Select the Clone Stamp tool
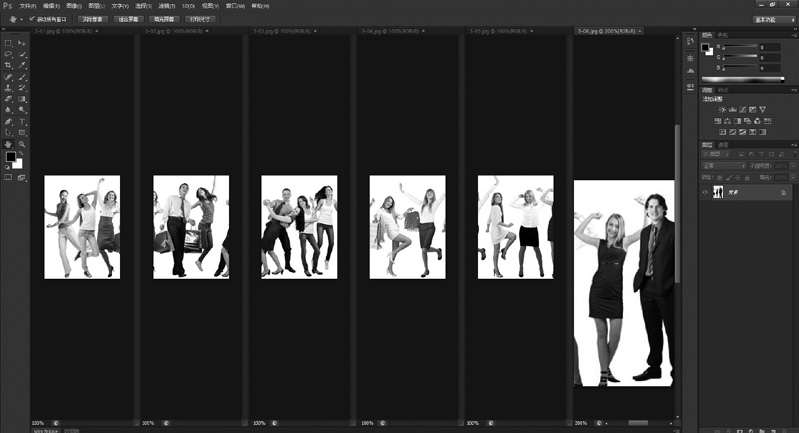Screen dimensions: 799x433 pos(8,88)
